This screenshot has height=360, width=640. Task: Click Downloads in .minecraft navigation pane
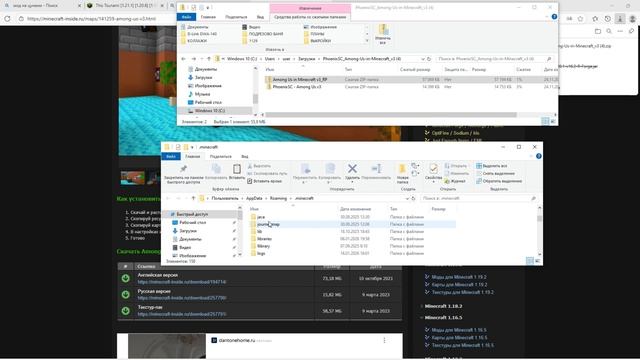(x=188, y=231)
